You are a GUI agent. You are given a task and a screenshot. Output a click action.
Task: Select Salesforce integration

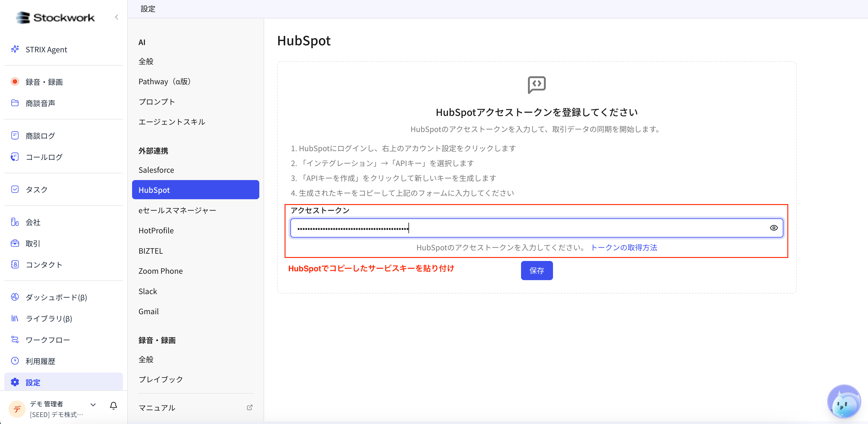pos(156,170)
